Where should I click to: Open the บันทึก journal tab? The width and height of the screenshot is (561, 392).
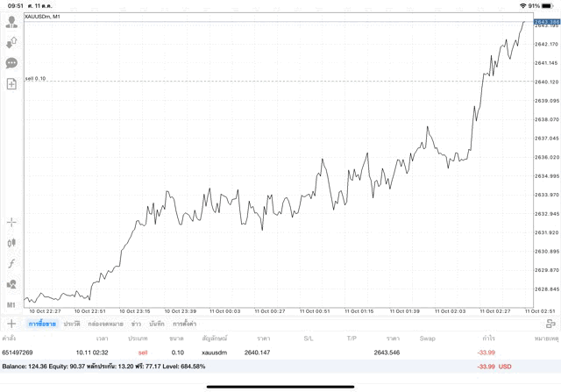coord(157,324)
